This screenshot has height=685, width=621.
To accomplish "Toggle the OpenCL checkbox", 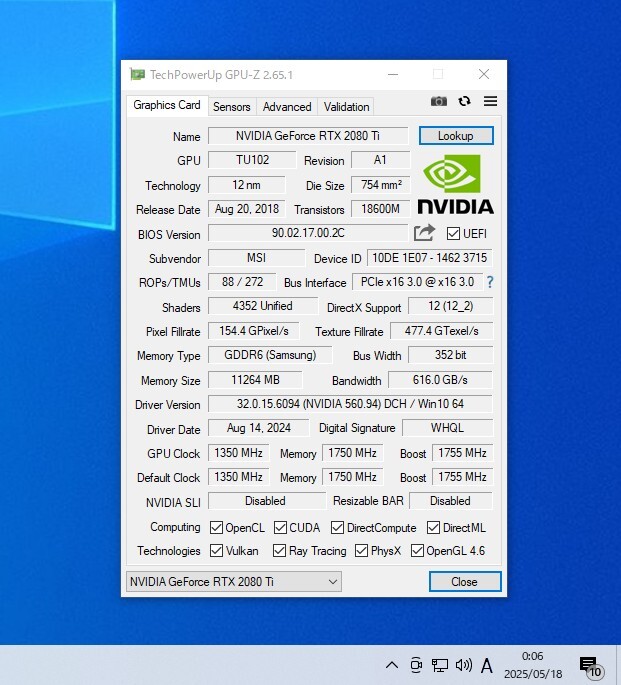I will 216,528.
